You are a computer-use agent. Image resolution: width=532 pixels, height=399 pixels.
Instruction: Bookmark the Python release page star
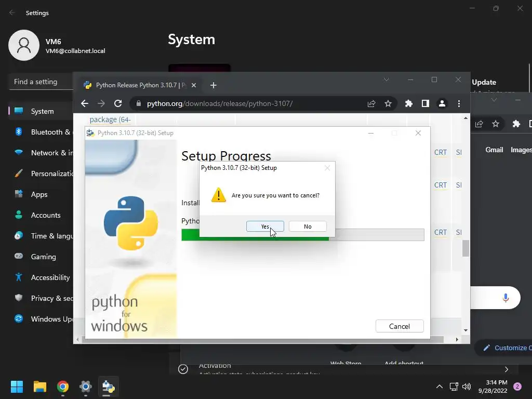[x=388, y=103]
